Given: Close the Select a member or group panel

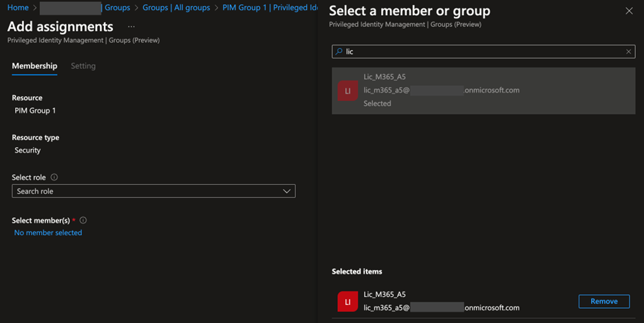Looking at the screenshot, I should tap(629, 11).
